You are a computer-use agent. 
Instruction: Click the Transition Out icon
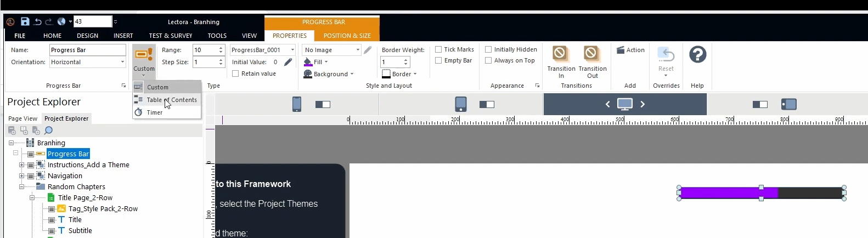pos(591,54)
